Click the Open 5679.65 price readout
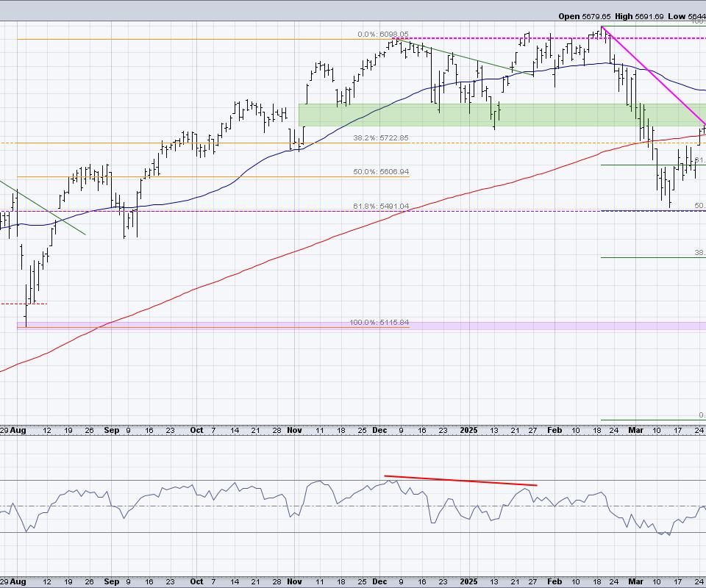The width and height of the screenshot is (706, 588). click(582, 15)
